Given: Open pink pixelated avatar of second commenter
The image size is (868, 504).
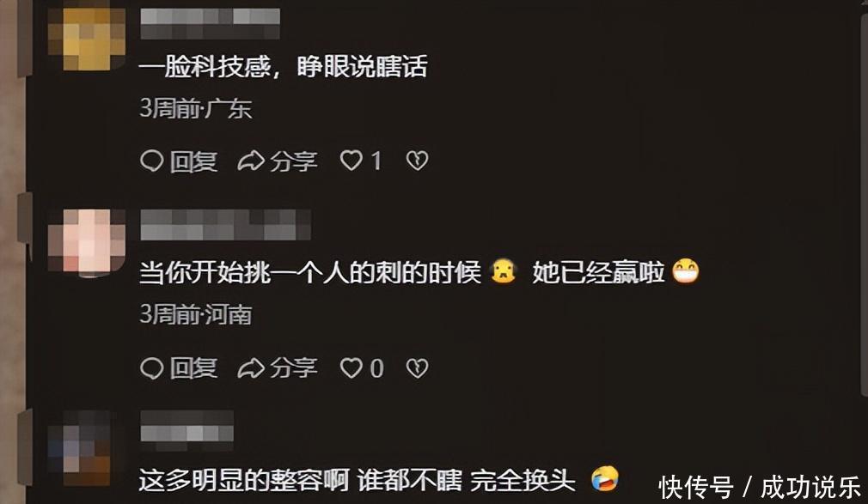Looking at the screenshot, I should [x=87, y=241].
